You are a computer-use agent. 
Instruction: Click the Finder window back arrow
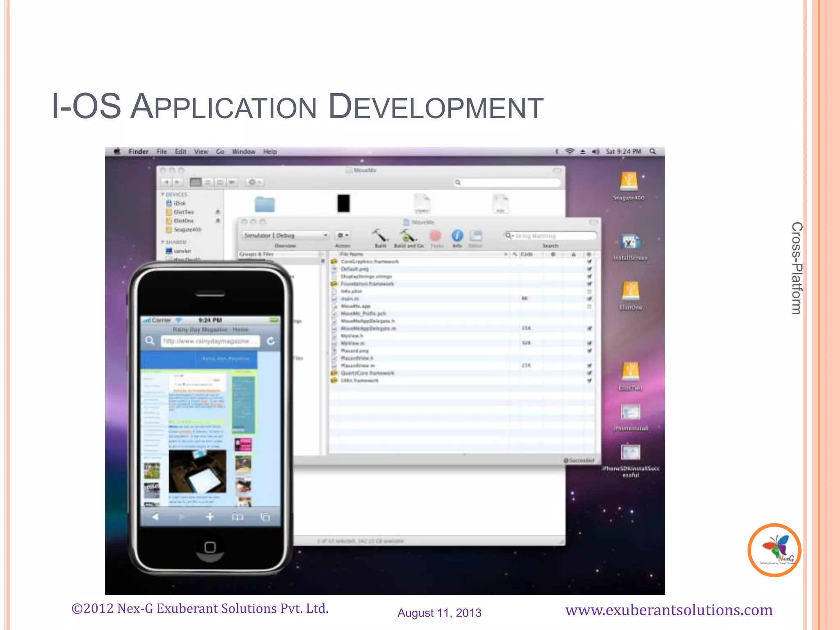tap(167, 182)
